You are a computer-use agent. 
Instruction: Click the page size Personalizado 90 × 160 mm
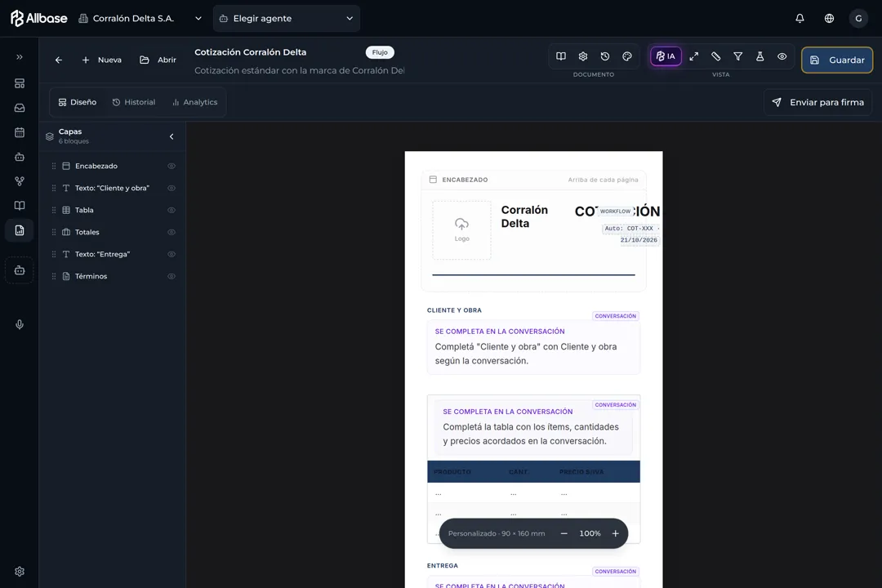pyautogui.click(x=497, y=533)
